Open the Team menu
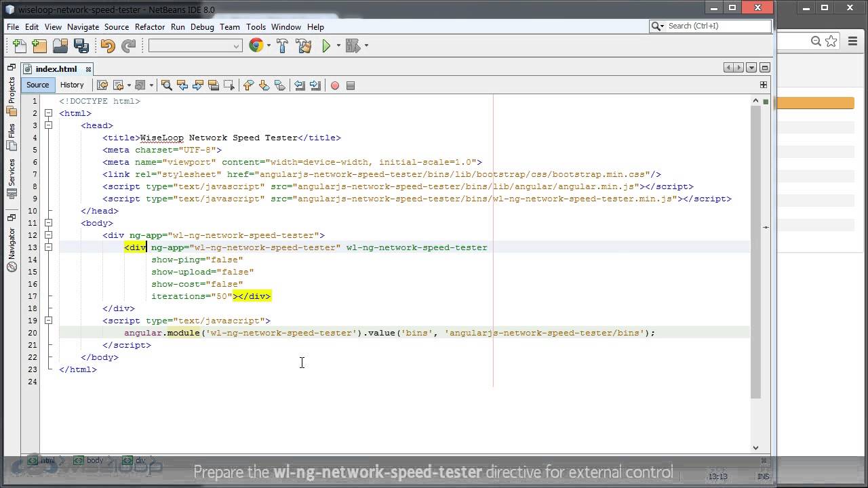This screenshot has height=488, width=868. pyautogui.click(x=230, y=26)
